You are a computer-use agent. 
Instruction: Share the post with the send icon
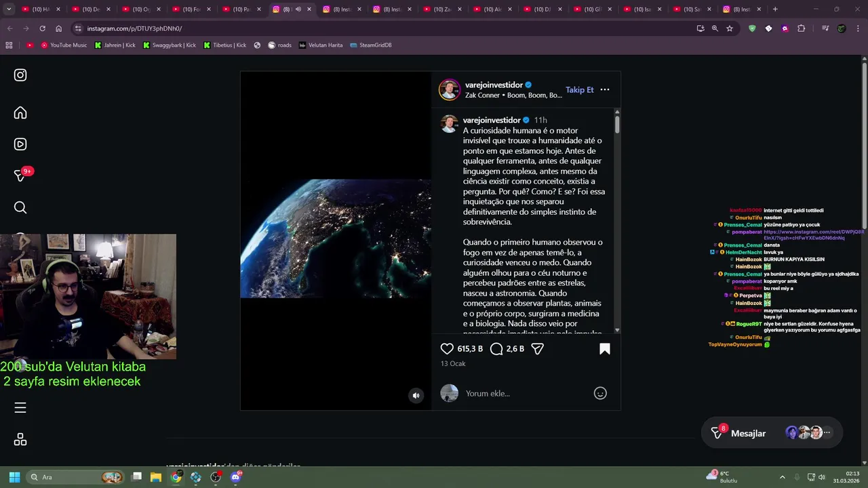click(537, 348)
